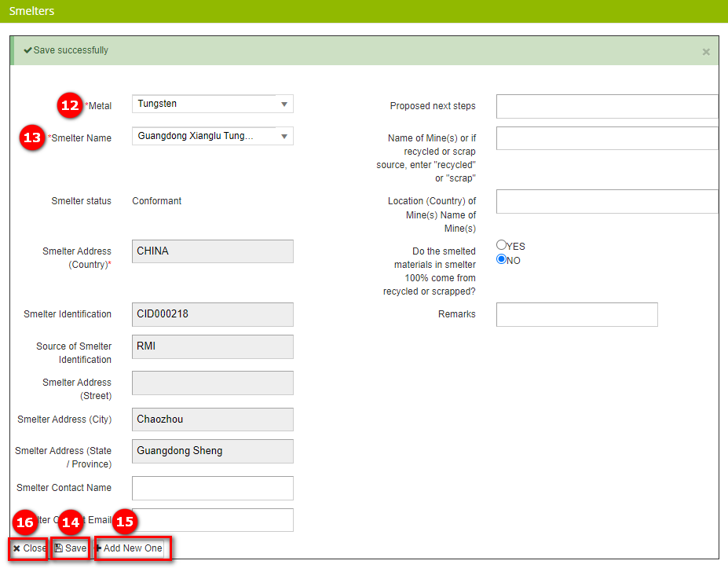
Task: Click the Remarks input field
Action: click(576, 314)
